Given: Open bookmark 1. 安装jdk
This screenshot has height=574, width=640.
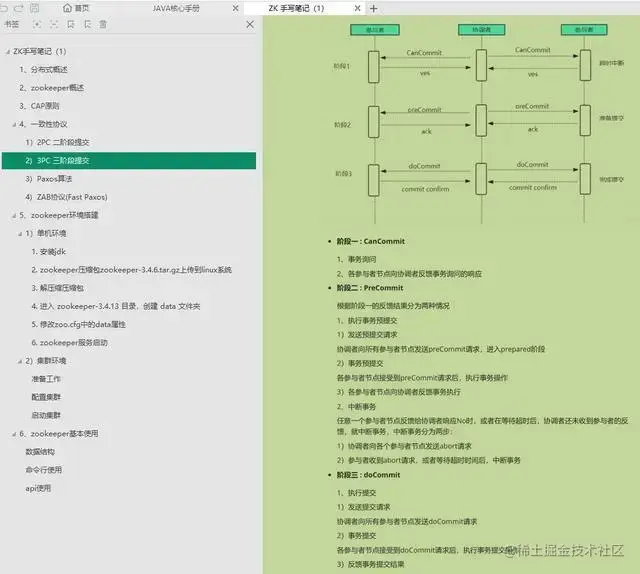Looking at the screenshot, I should coord(49,251).
